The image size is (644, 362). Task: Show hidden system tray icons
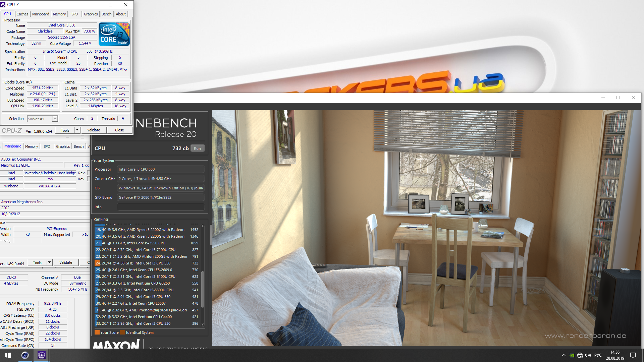[563, 355]
